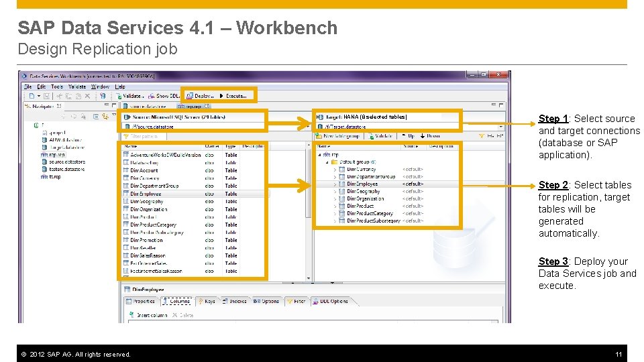Open the Validate menu
Screen dimensions: 644x362
(76, 86)
